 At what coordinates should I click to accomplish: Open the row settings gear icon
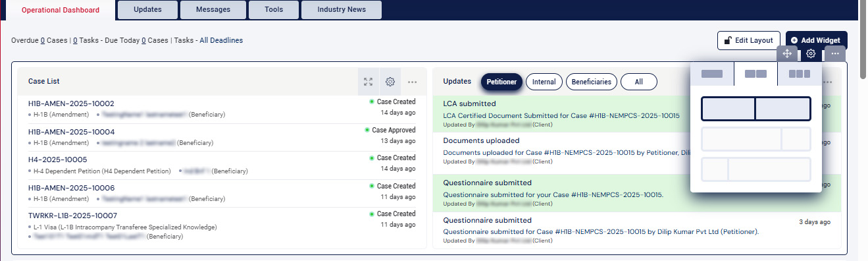coord(811,53)
